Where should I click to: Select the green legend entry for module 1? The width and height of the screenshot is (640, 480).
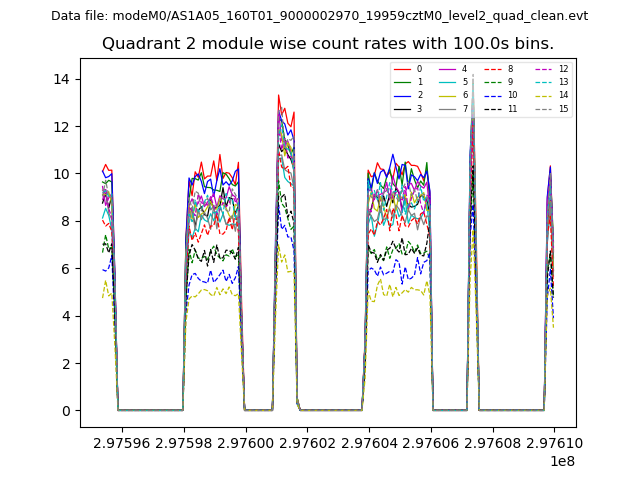click(402, 82)
